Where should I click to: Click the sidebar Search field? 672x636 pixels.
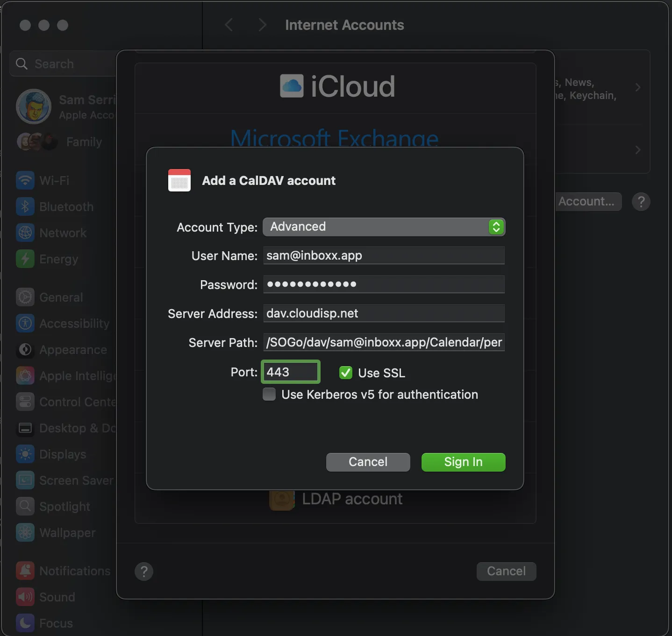coord(63,64)
